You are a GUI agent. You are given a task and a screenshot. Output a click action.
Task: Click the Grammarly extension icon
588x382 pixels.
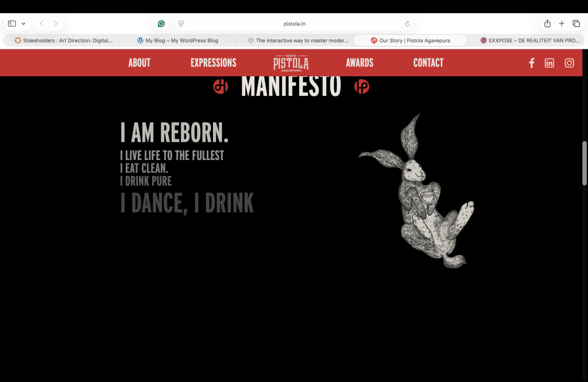(x=162, y=24)
